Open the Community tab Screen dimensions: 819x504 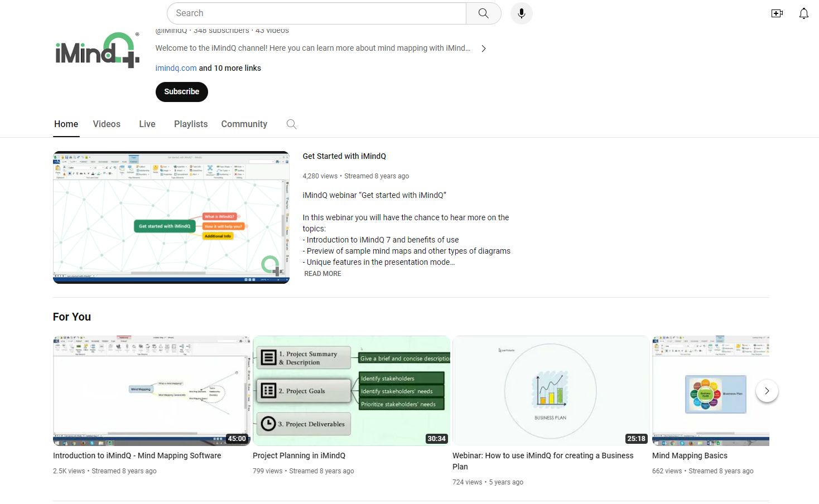(244, 124)
